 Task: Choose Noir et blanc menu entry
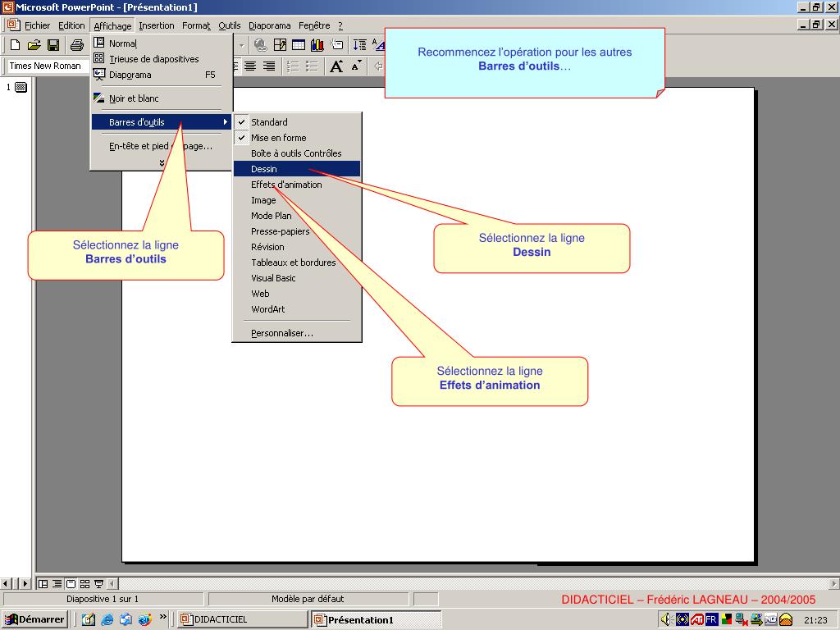[162, 98]
